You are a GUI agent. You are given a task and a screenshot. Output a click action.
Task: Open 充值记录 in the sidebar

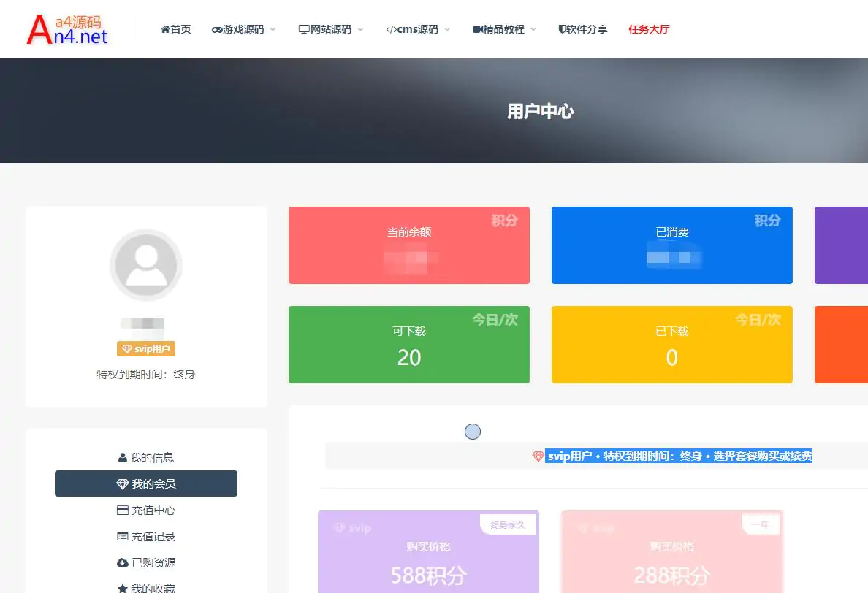[146, 536]
